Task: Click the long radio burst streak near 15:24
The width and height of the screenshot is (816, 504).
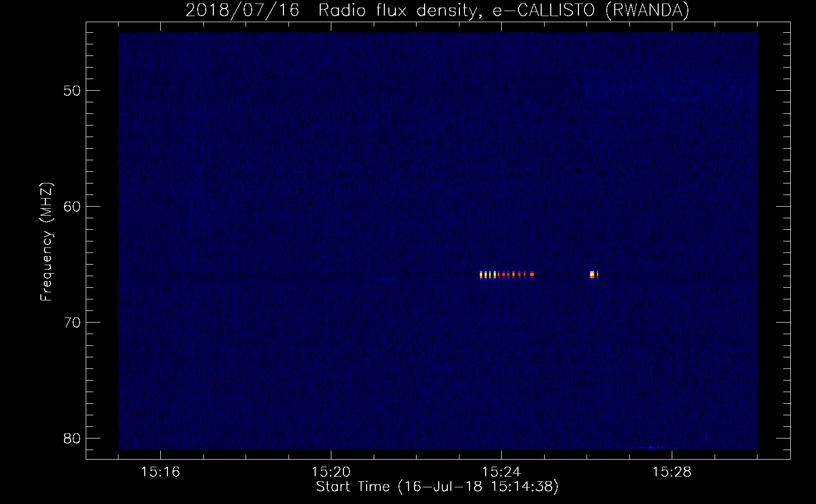Action: [506, 275]
